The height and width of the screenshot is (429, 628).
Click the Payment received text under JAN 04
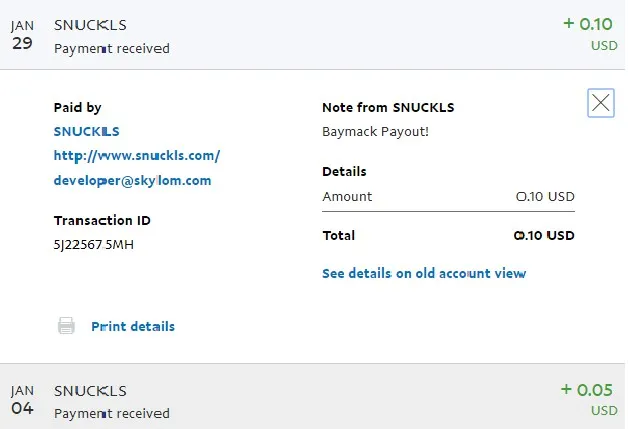point(112,413)
